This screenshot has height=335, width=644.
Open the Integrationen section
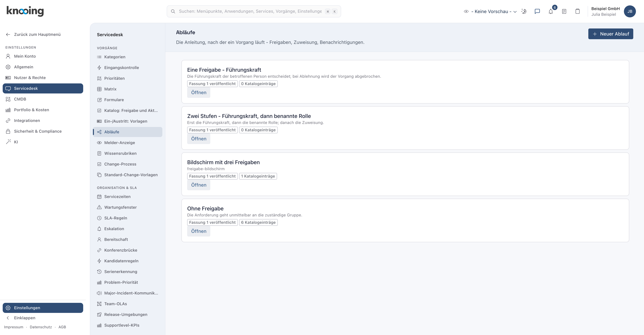point(43,121)
